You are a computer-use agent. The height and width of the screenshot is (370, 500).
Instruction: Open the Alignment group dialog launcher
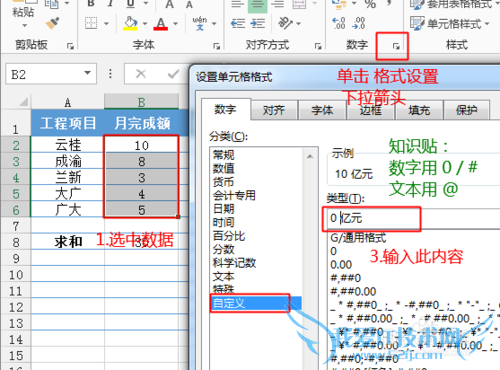tap(318, 46)
